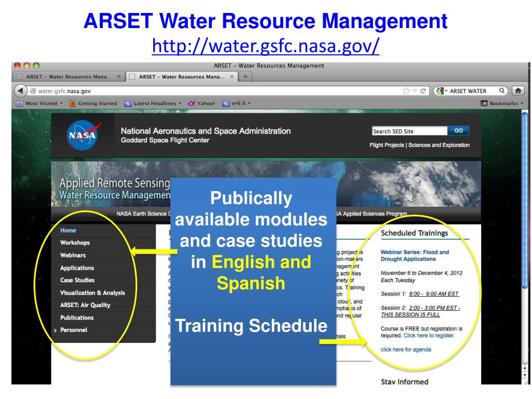This screenshot has height=399, width=532.
Task: Click the reload page icon
Action: (423, 91)
